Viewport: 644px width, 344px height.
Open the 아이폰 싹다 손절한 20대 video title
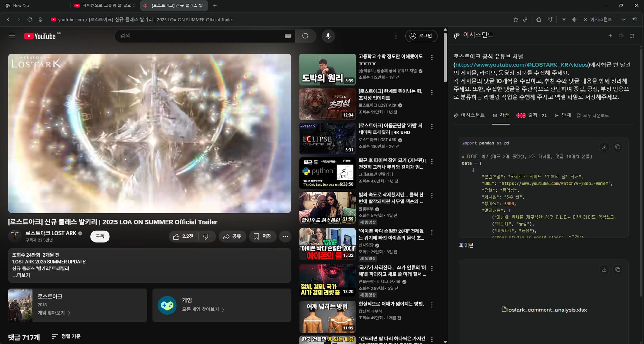(x=391, y=234)
